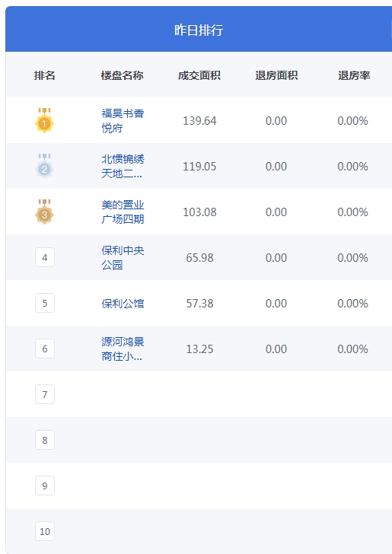Click the silver rank 2 medal icon

[x=45, y=166]
